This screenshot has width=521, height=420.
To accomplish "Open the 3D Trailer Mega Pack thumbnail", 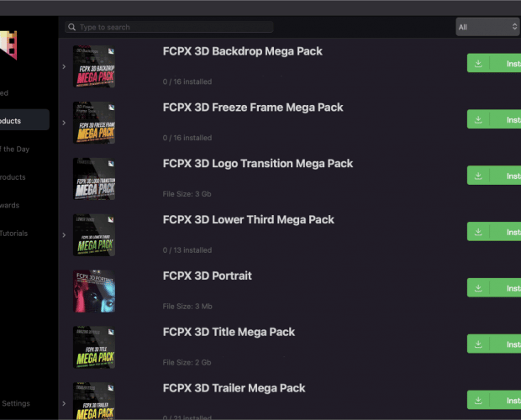I will pos(94,401).
